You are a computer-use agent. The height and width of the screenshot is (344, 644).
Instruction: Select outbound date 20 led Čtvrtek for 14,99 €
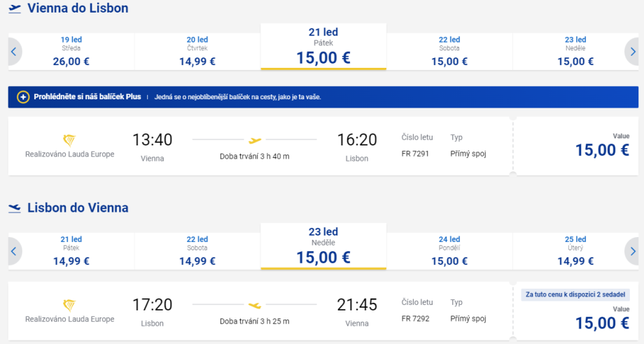[197, 50]
